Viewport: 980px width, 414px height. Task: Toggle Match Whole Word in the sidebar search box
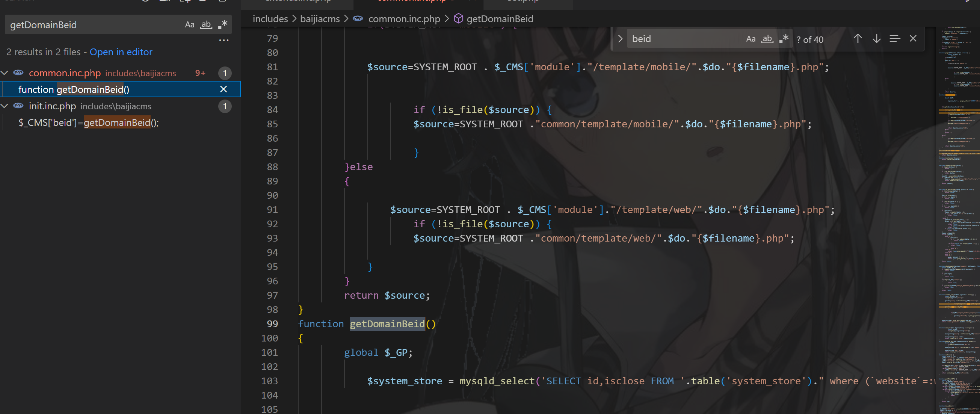206,25
